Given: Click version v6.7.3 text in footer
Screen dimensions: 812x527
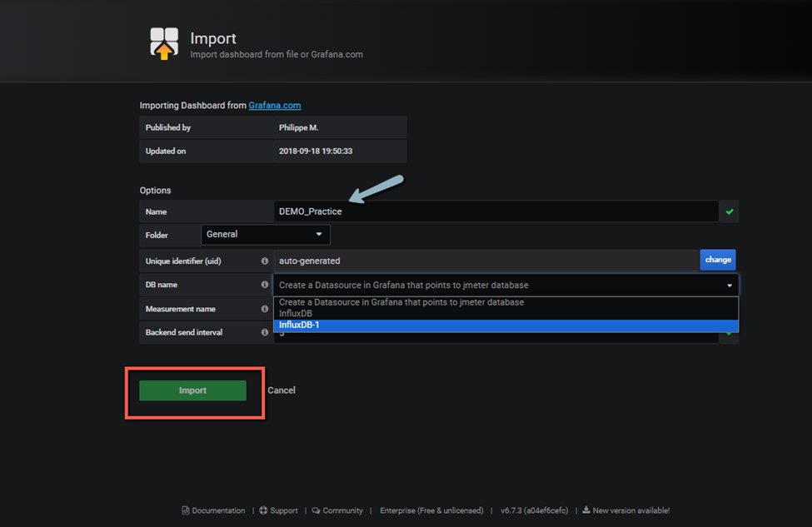Looking at the screenshot, I should coord(534,510).
